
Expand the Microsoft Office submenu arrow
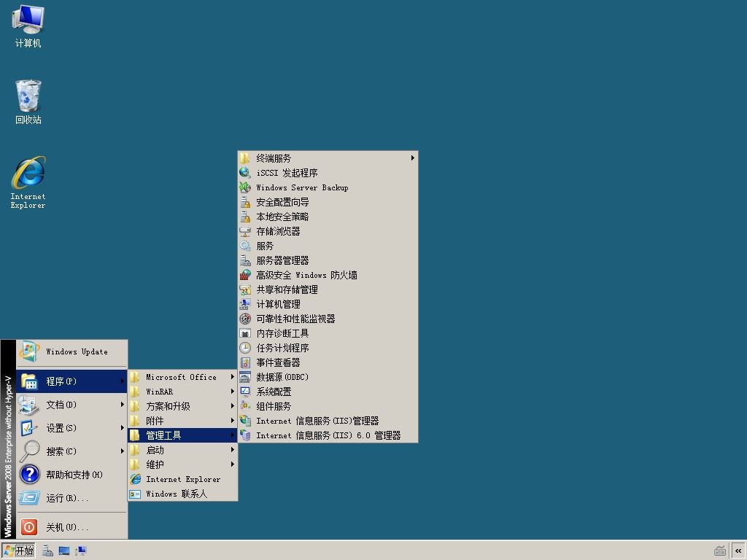[x=233, y=377]
